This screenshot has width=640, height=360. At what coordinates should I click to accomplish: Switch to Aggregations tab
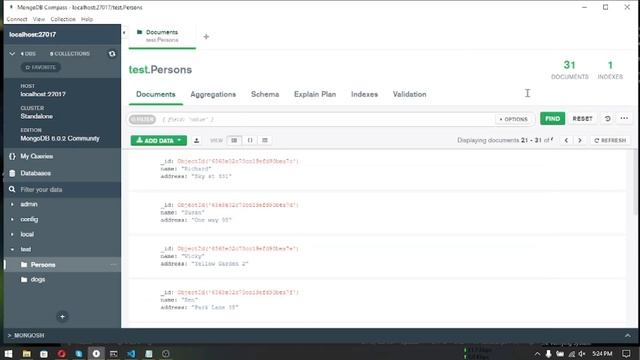click(213, 94)
